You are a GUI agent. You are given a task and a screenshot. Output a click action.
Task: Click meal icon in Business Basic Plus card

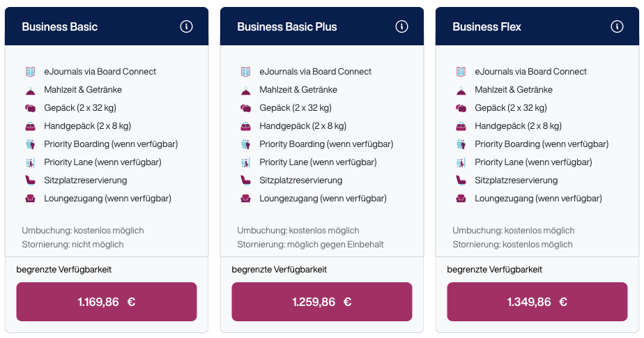click(x=245, y=90)
